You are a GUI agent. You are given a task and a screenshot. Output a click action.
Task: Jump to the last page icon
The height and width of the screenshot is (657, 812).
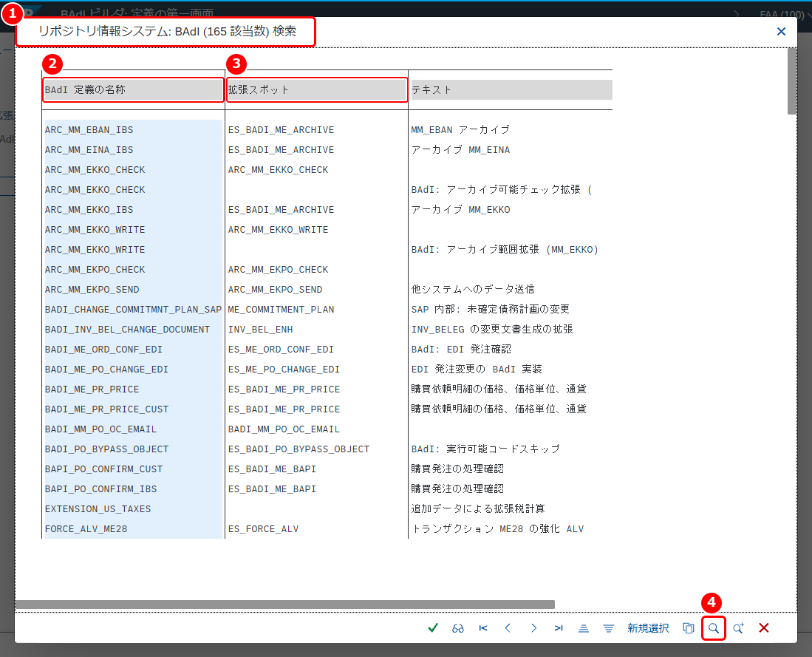click(559, 628)
